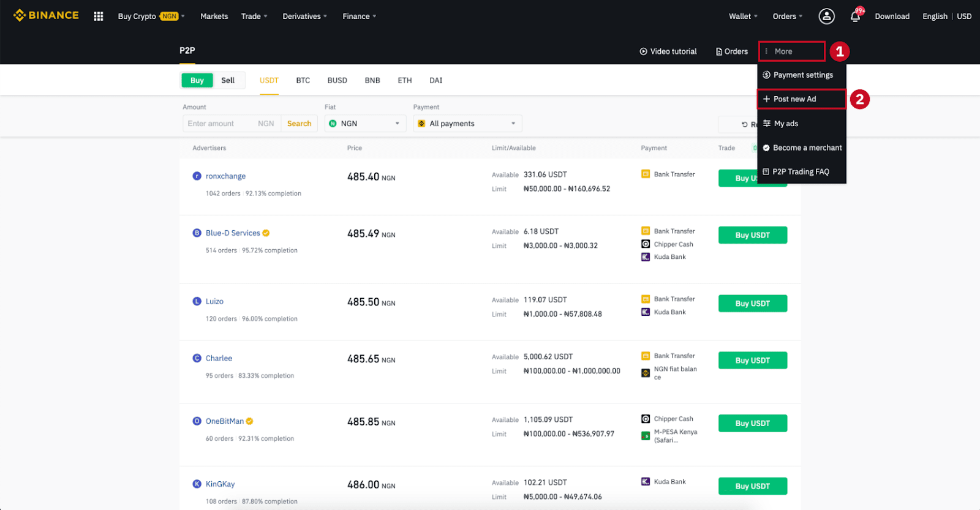
Task: Open the Fiat NGN currency dropdown
Action: [365, 123]
